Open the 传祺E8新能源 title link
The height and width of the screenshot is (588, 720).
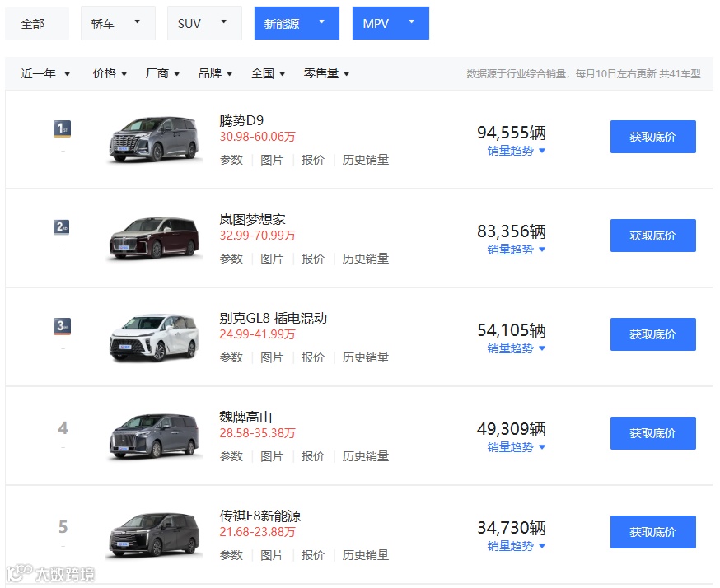[x=259, y=516]
